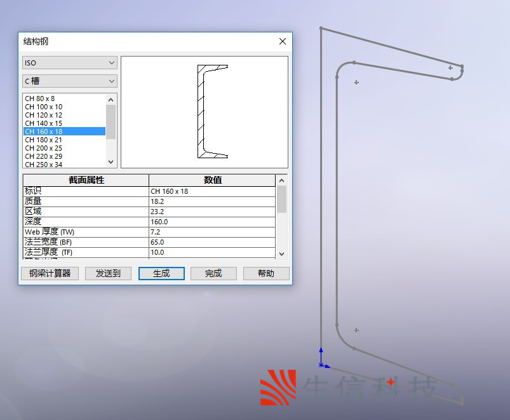Click the 发送到 button

coord(108,273)
